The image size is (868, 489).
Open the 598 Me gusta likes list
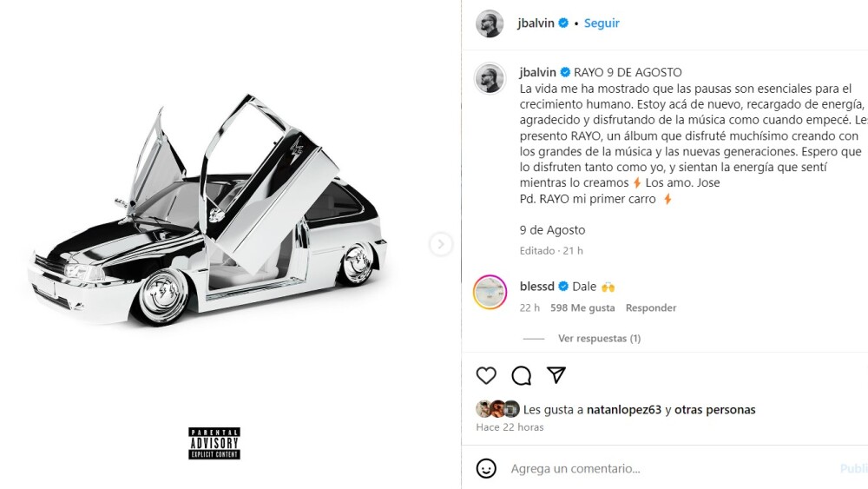pos(582,308)
